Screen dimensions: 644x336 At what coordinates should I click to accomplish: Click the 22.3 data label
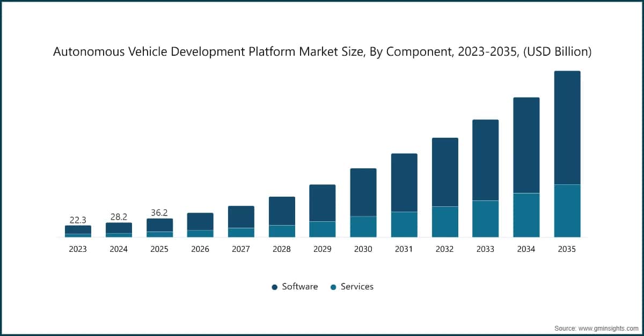pyautogui.click(x=78, y=219)
